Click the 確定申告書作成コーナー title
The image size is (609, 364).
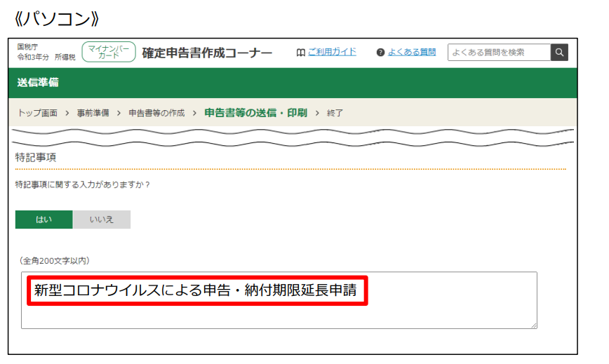coord(207,53)
